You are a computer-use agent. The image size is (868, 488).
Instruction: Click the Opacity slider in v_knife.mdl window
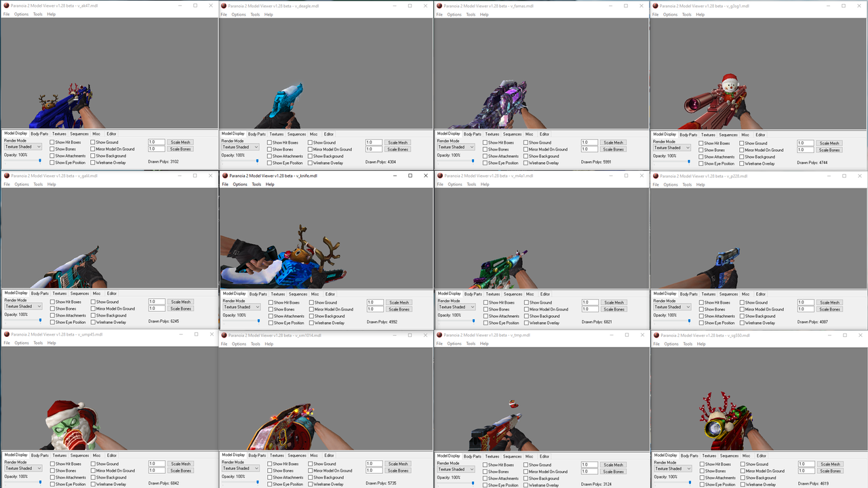tap(240, 321)
